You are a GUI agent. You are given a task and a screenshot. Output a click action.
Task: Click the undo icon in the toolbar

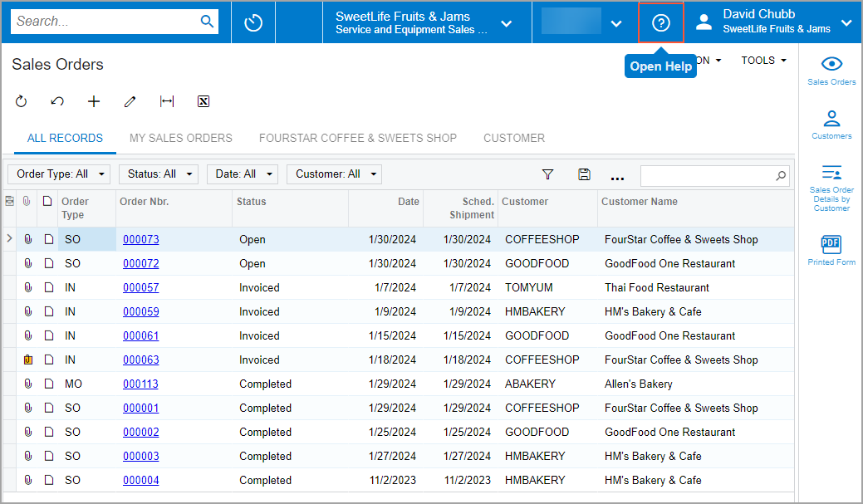tap(57, 101)
